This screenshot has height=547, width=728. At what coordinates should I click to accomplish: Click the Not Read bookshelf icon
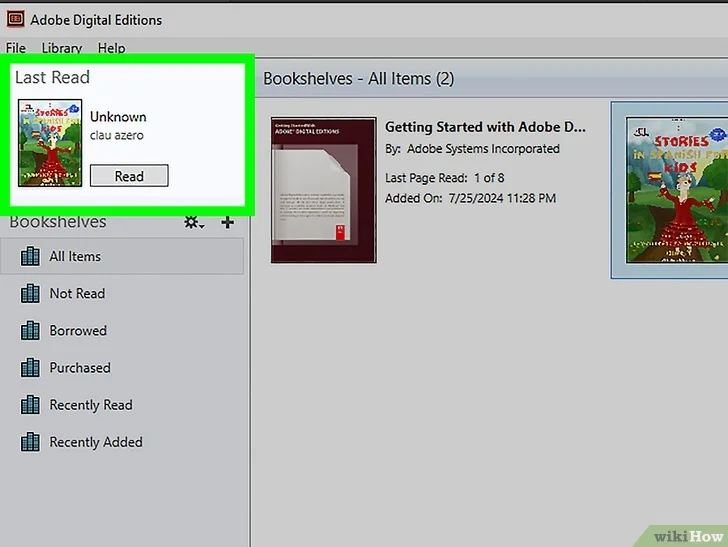point(30,293)
